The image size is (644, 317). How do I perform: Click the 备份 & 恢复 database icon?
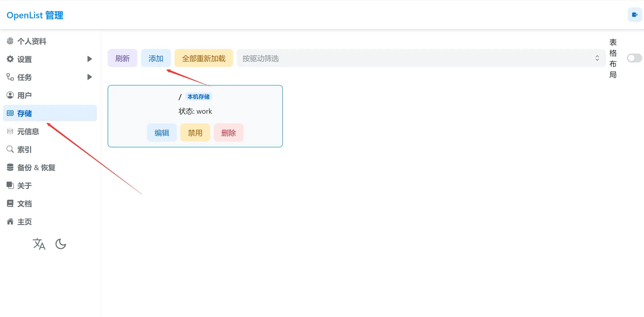coord(10,167)
